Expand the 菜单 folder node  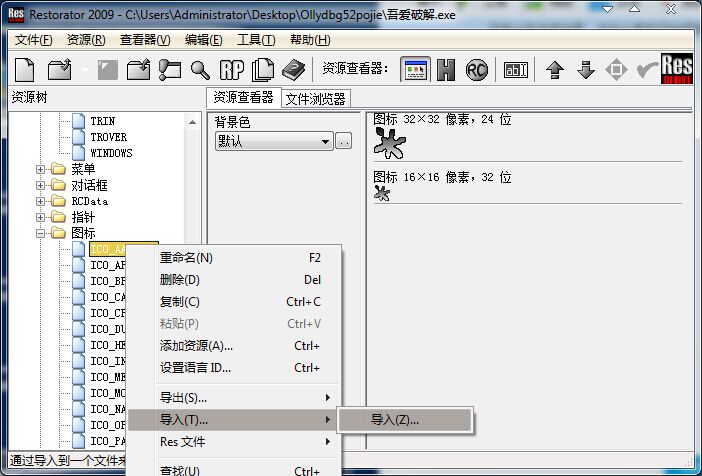pos(40,169)
